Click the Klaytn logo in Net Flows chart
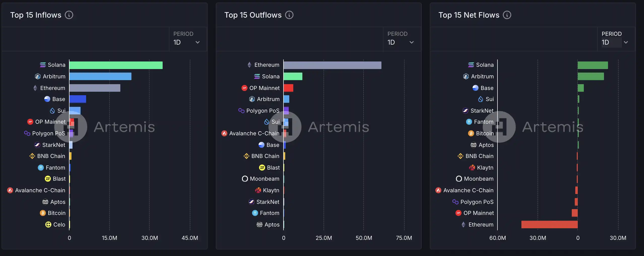The image size is (644, 256). pos(472,168)
